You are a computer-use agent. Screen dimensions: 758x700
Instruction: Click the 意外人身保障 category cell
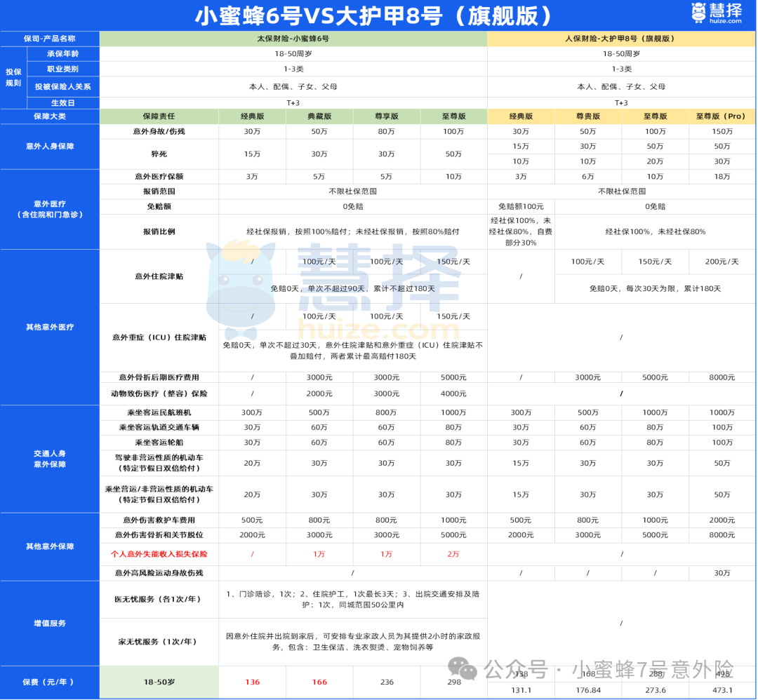pyautogui.click(x=50, y=147)
